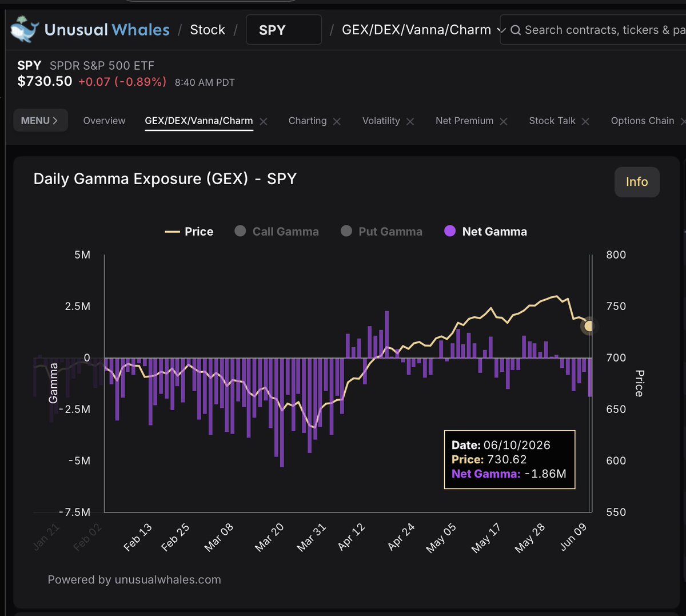Click the $730.50 price text
This screenshot has height=616, width=686.
[x=45, y=81]
